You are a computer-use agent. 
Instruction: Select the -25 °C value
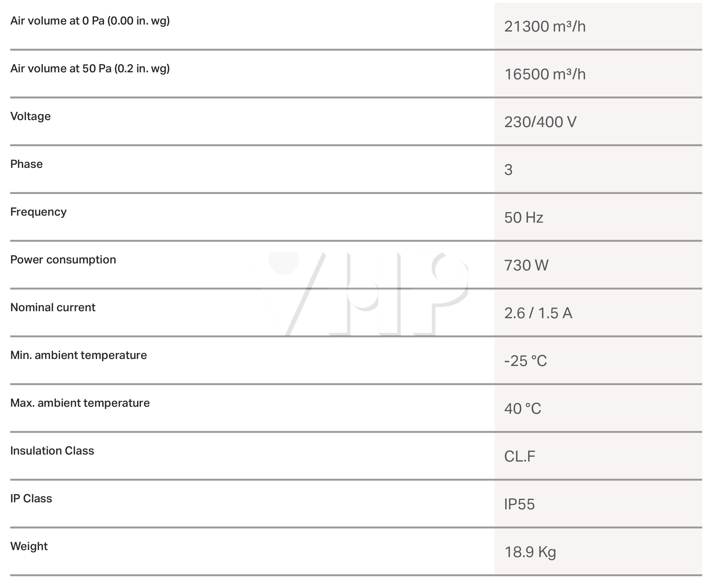[525, 361]
